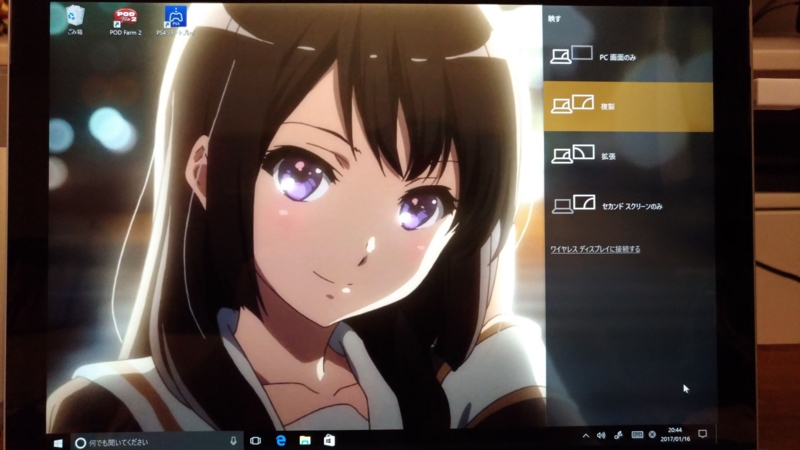The height and width of the screenshot is (450, 800).
Task: Open the Windows Store from the taskbar
Action: pyautogui.click(x=330, y=439)
